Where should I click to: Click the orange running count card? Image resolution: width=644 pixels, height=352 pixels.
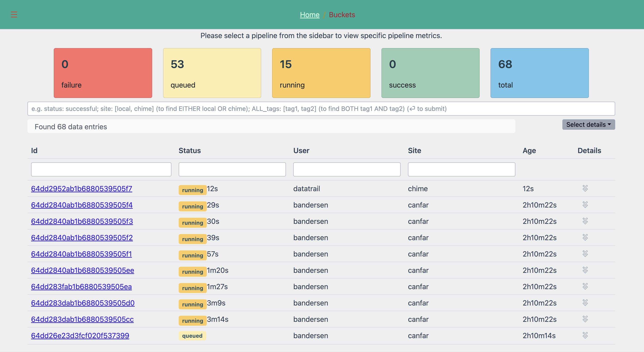point(321,73)
